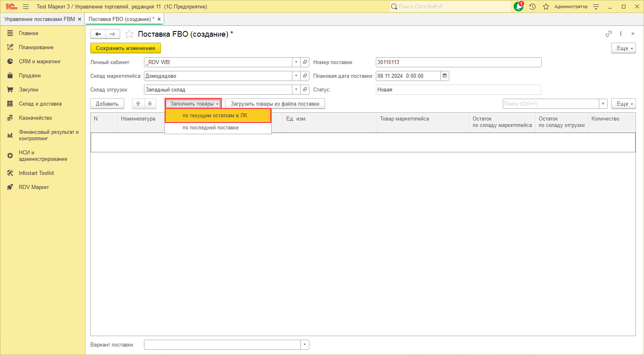Open the settings lines icon beside Администратор
Image resolution: width=644 pixels, height=355 pixels.
pyautogui.click(x=596, y=6)
